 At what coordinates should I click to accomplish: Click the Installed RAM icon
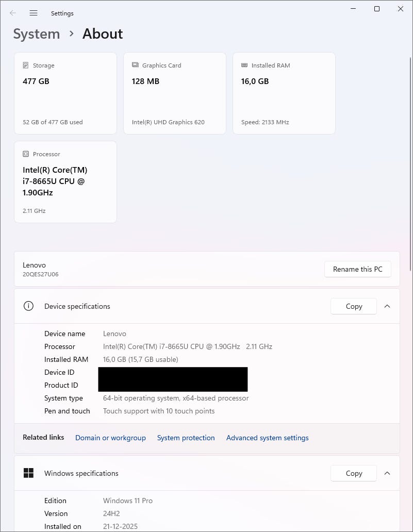point(244,65)
